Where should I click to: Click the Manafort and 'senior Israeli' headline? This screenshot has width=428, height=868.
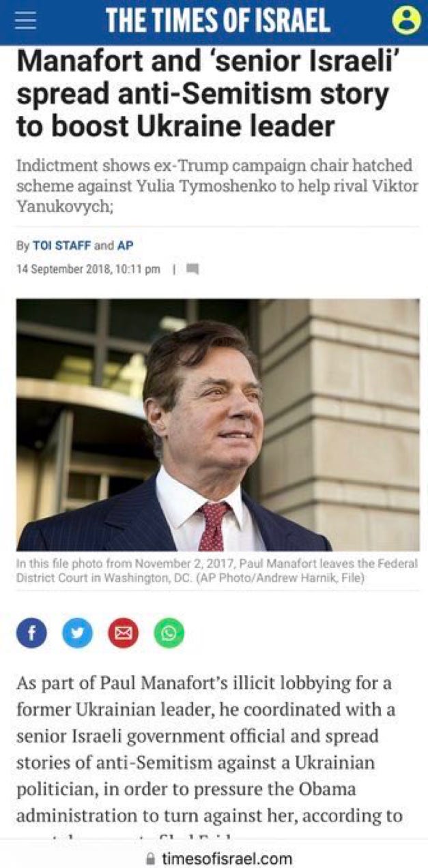click(208, 95)
